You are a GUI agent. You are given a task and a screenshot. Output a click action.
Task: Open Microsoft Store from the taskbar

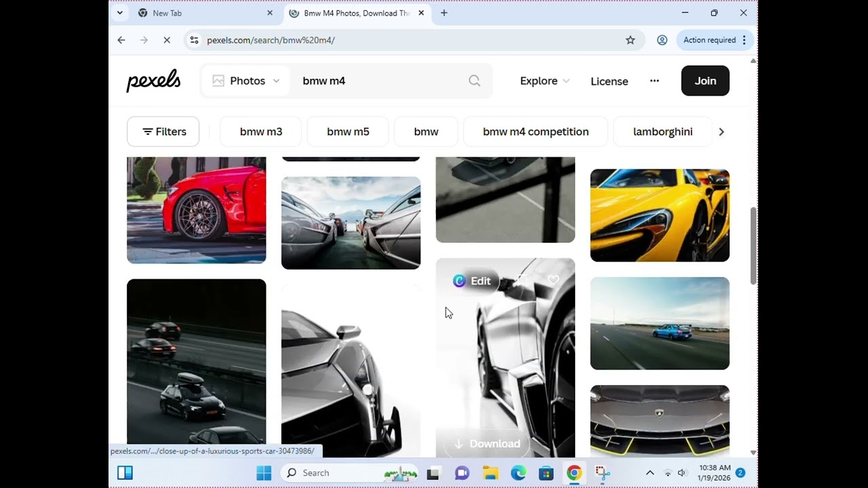[546, 473]
